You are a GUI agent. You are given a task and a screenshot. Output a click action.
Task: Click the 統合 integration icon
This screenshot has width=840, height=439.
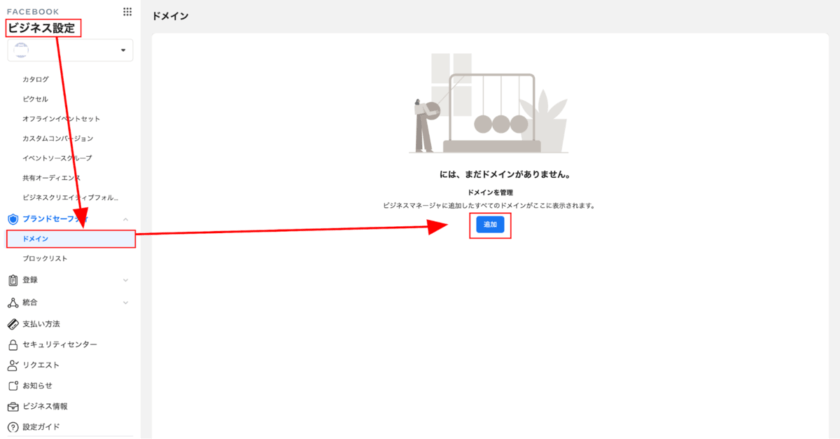13,302
